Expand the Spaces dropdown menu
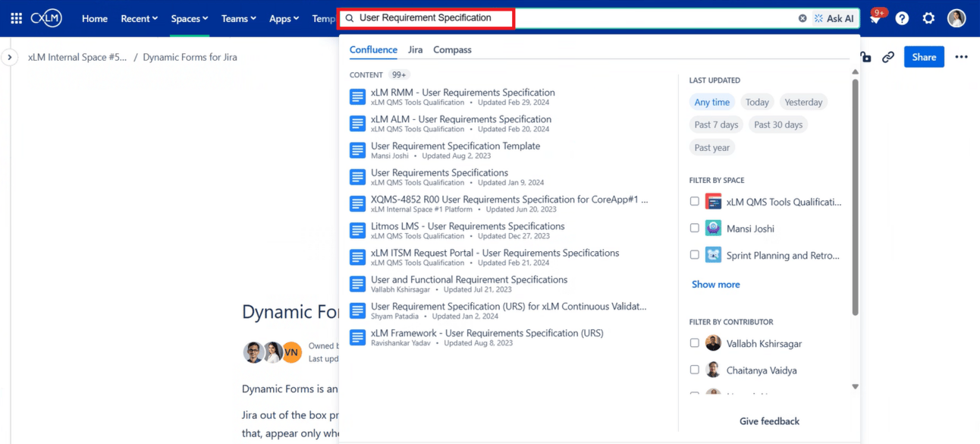The height and width of the screenshot is (444, 980). click(x=190, y=18)
